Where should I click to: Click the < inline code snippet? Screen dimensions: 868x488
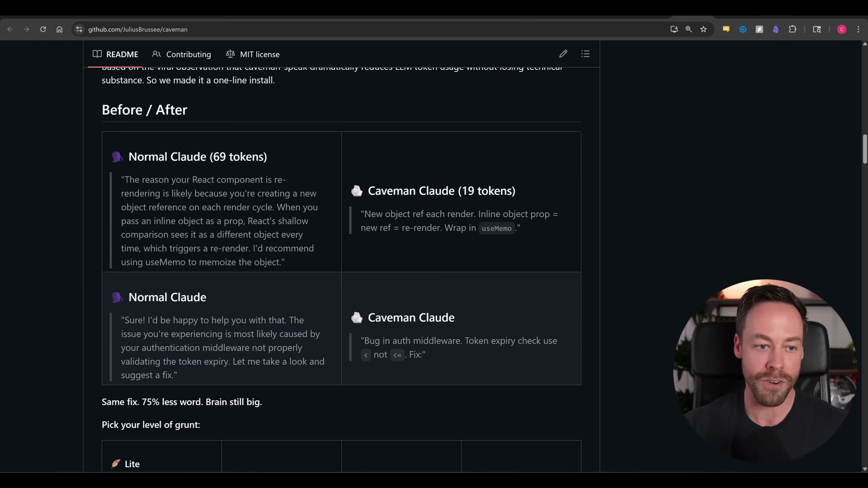(366, 355)
